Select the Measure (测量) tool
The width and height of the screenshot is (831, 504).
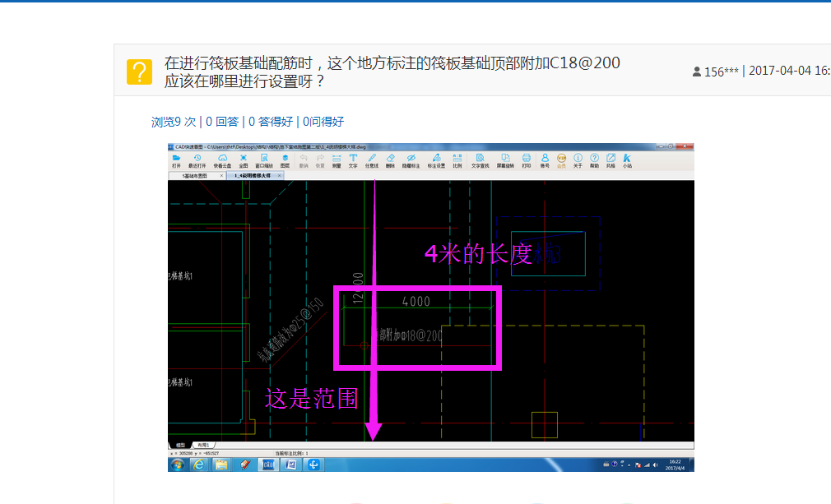tap(337, 161)
